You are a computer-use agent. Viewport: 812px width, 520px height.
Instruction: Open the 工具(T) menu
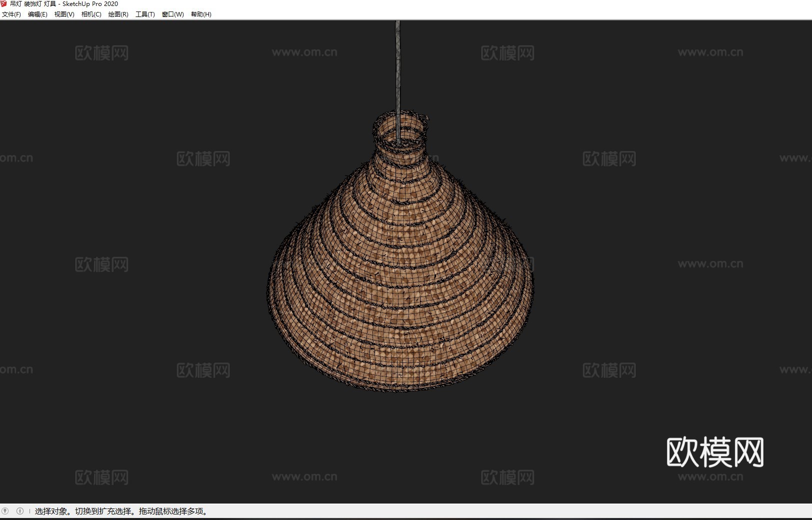click(x=145, y=14)
